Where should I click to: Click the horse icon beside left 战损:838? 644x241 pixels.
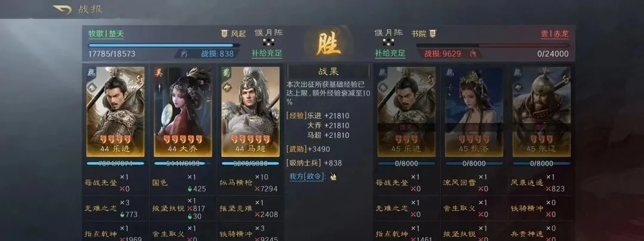coord(185,54)
